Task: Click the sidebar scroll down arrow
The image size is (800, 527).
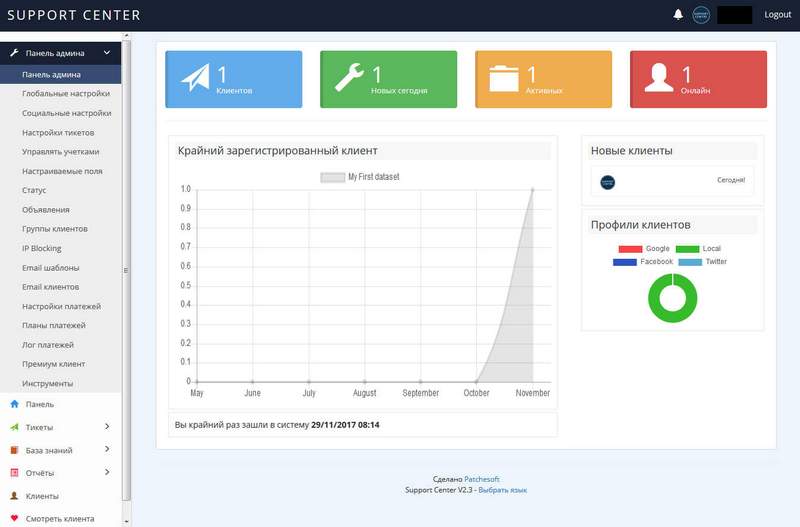Action: click(127, 522)
